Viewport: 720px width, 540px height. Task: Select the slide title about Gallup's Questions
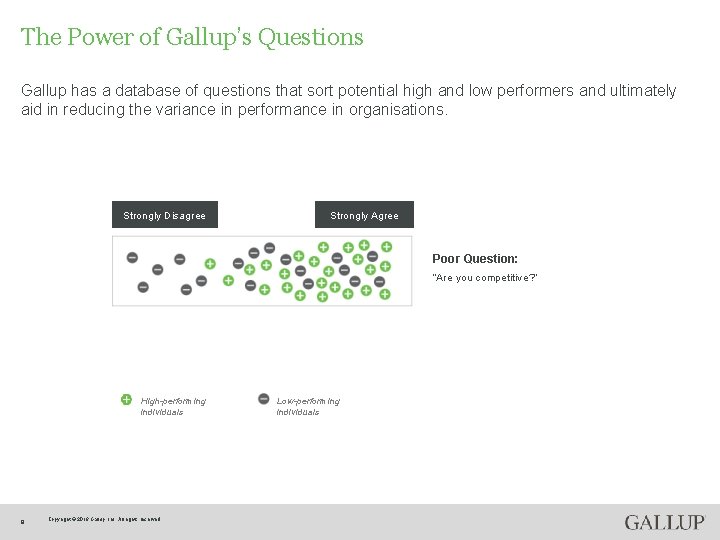tap(192, 37)
